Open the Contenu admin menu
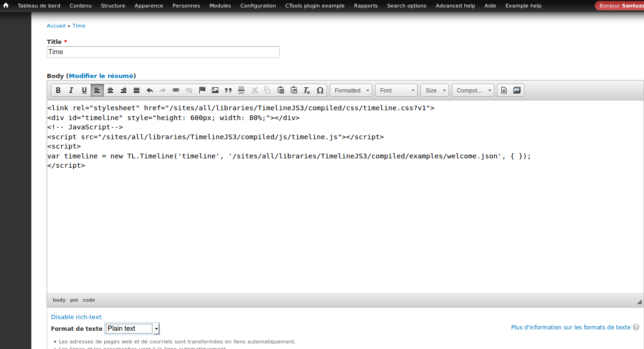644x349 pixels. 80,6
